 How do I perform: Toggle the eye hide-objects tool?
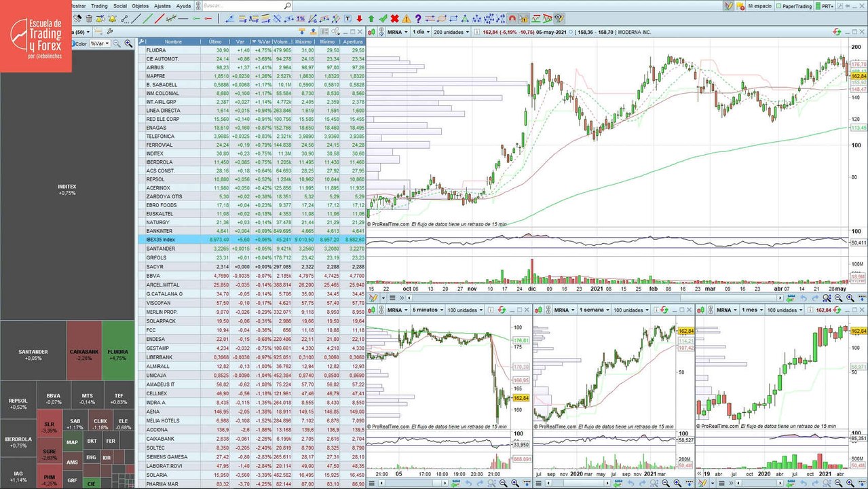pos(558,18)
